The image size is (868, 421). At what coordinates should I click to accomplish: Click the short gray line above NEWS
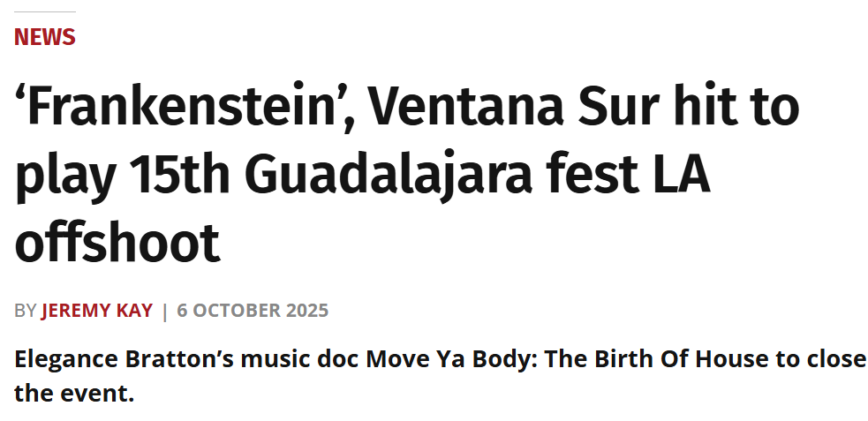pos(44,11)
